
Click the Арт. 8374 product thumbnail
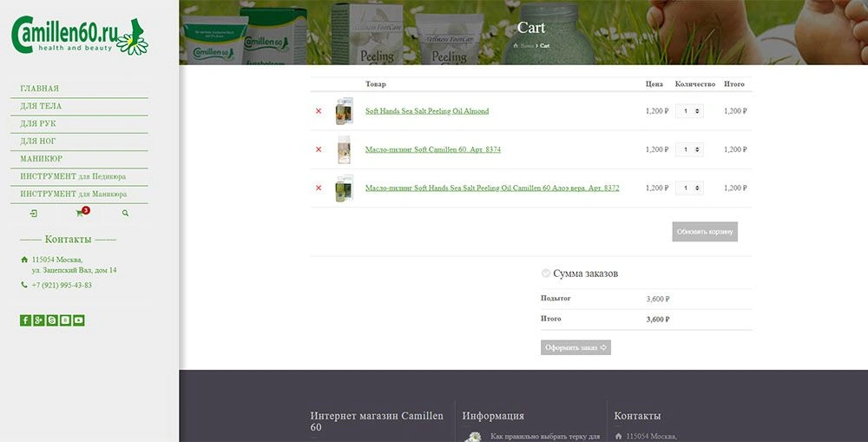pyautogui.click(x=345, y=149)
